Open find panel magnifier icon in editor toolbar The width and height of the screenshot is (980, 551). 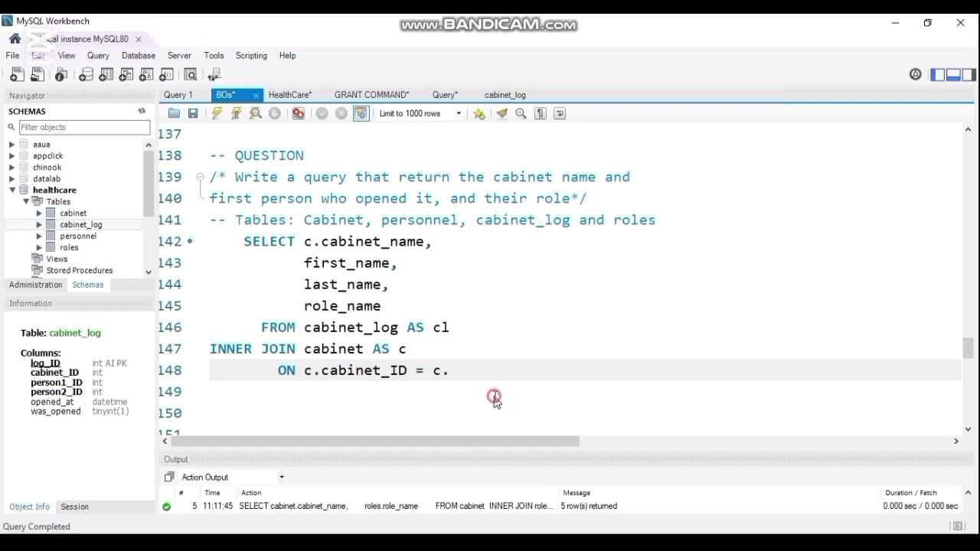(521, 113)
